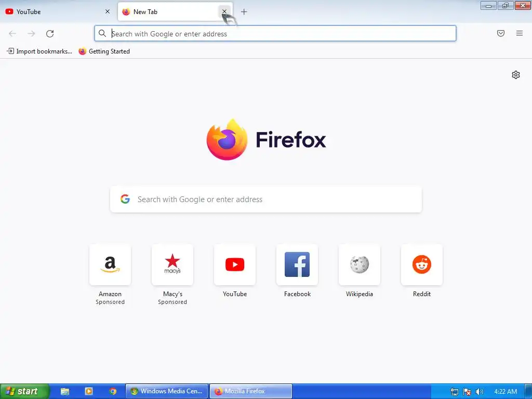Focus the address bar field

275,34
